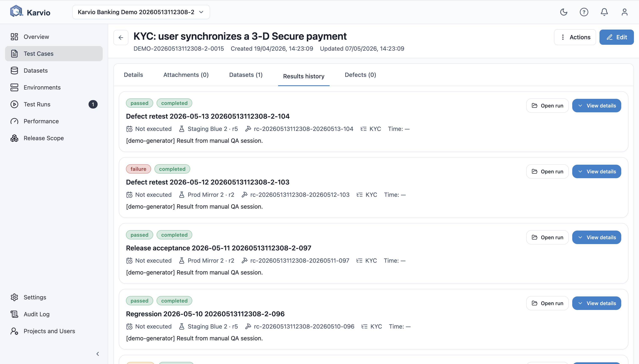Open the Regression 2026-05-10 result card title

tap(205, 314)
